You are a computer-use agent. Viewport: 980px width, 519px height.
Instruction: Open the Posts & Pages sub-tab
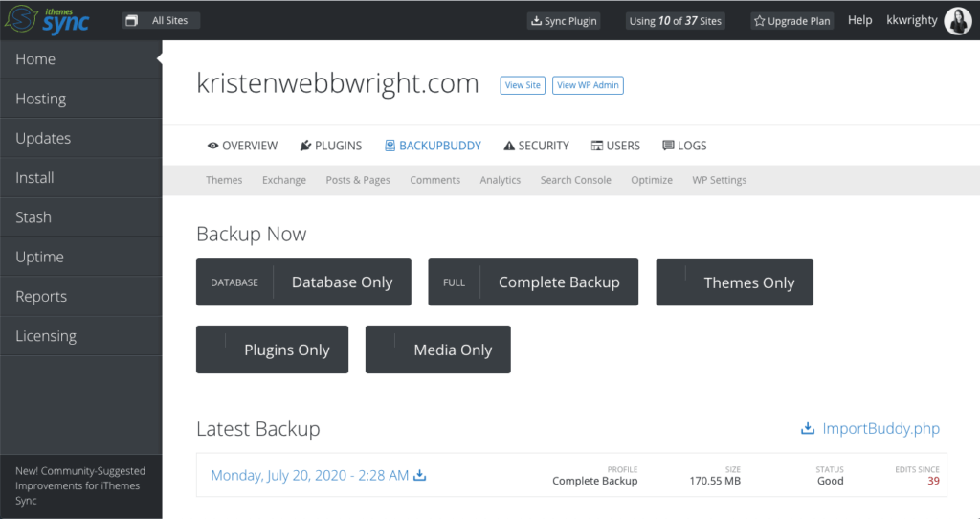pos(358,180)
